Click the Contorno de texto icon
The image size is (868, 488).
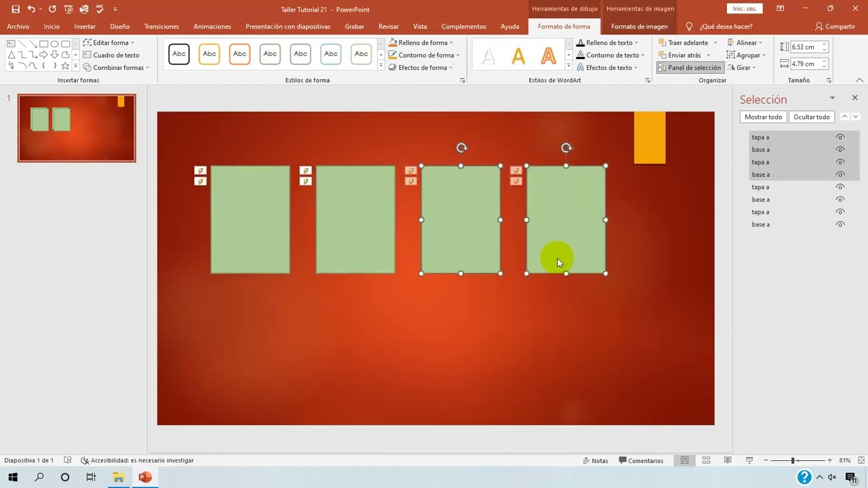(580, 55)
